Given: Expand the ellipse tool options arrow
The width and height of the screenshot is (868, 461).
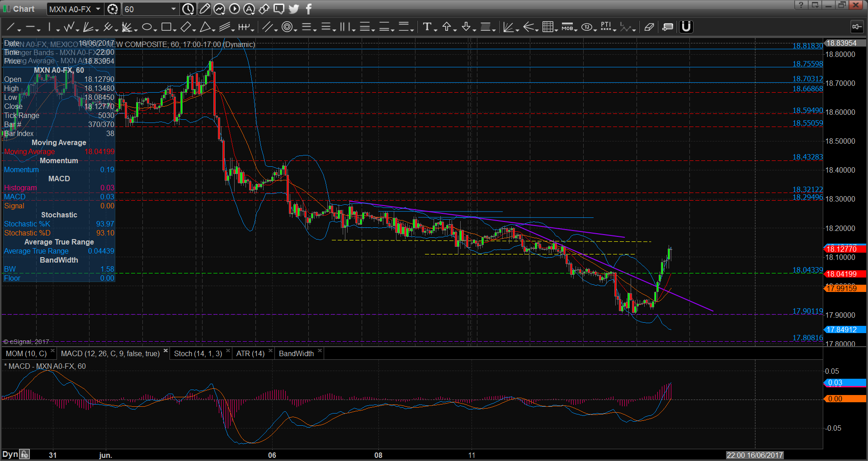Looking at the screenshot, I should click(155, 30).
